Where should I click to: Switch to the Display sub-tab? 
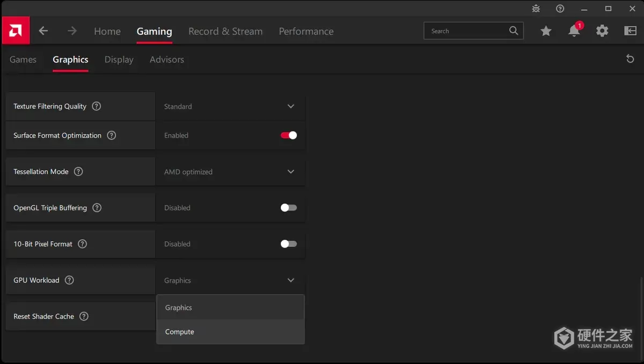pos(119,60)
